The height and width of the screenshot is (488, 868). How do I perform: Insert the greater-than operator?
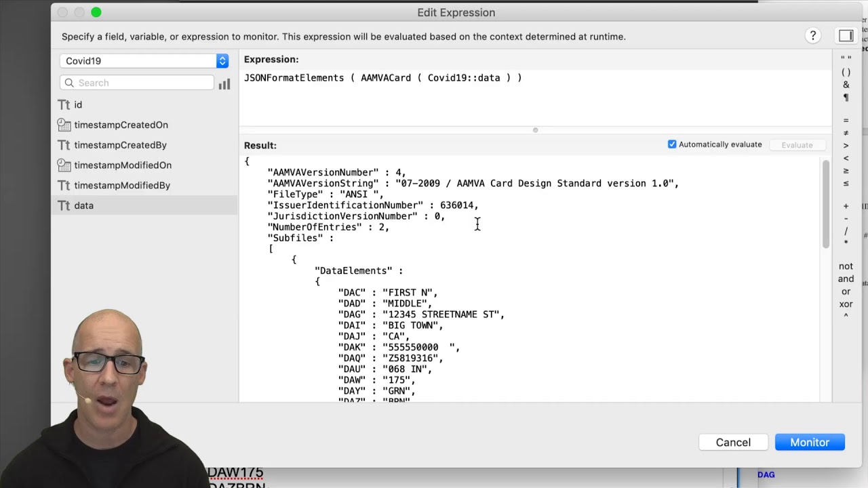[846, 146]
